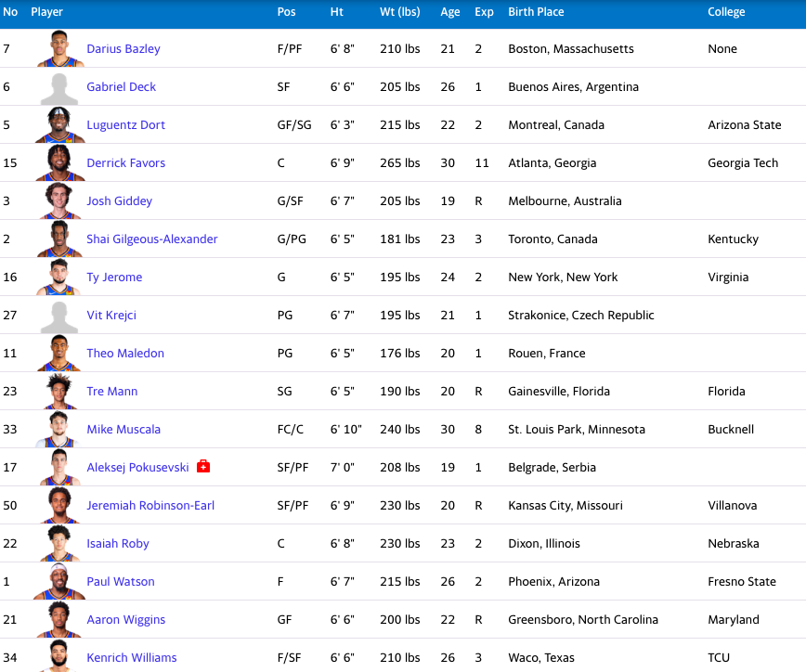Open Aleksej Pokusevski's player page

point(137,467)
